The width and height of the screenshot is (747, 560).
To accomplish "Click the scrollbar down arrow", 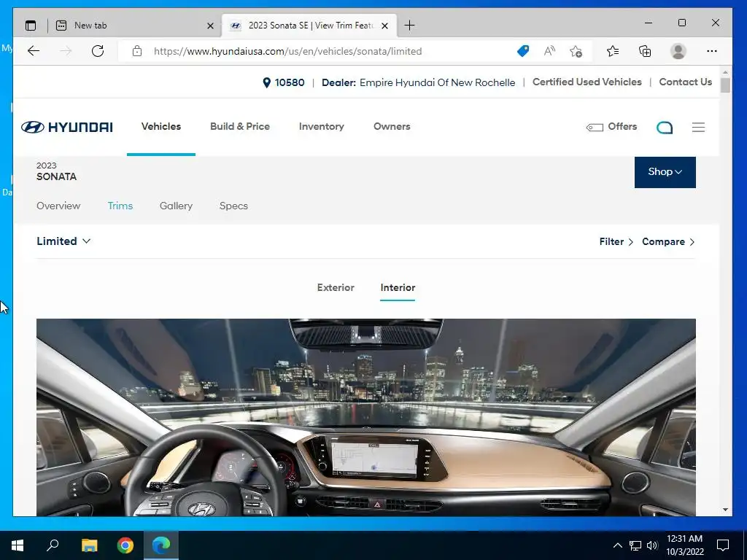I will point(725,510).
